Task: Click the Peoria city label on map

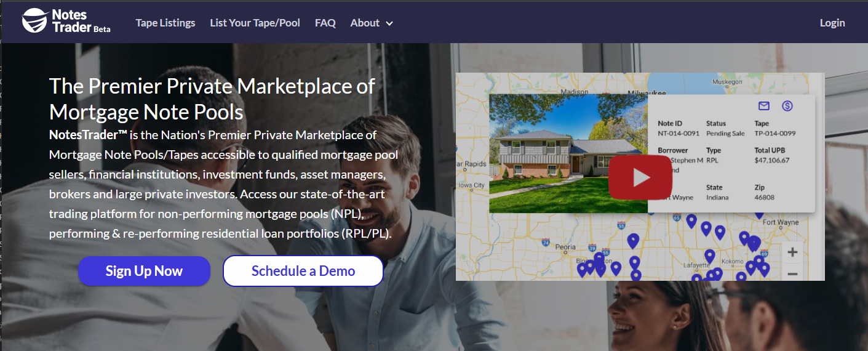Action: (x=565, y=247)
